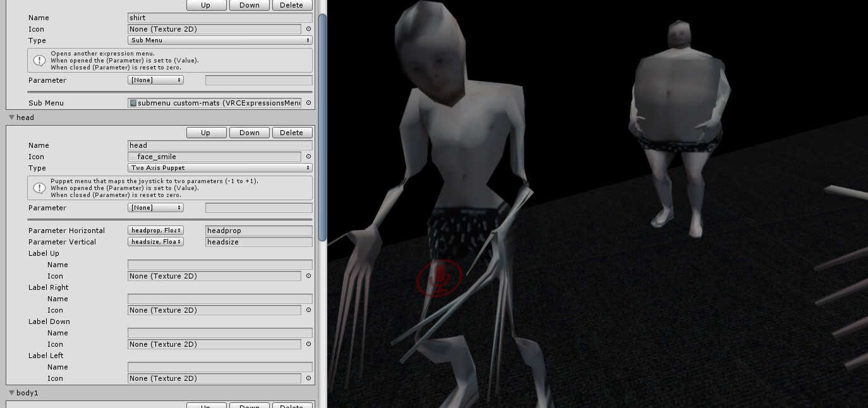
Task: Open object picker for shirt Icon field
Action: (308, 29)
